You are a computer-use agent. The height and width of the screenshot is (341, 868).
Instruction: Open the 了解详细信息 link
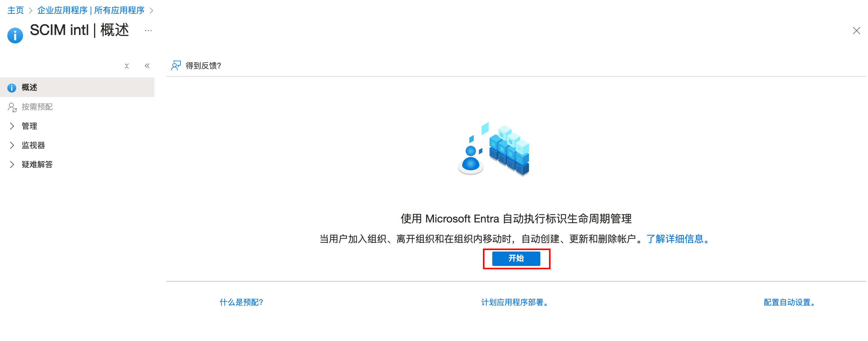(678, 239)
